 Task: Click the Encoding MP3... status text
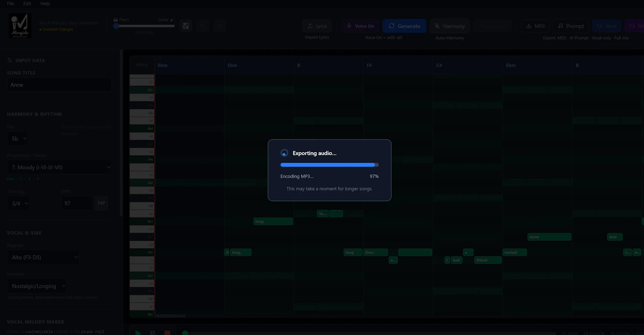297,176
